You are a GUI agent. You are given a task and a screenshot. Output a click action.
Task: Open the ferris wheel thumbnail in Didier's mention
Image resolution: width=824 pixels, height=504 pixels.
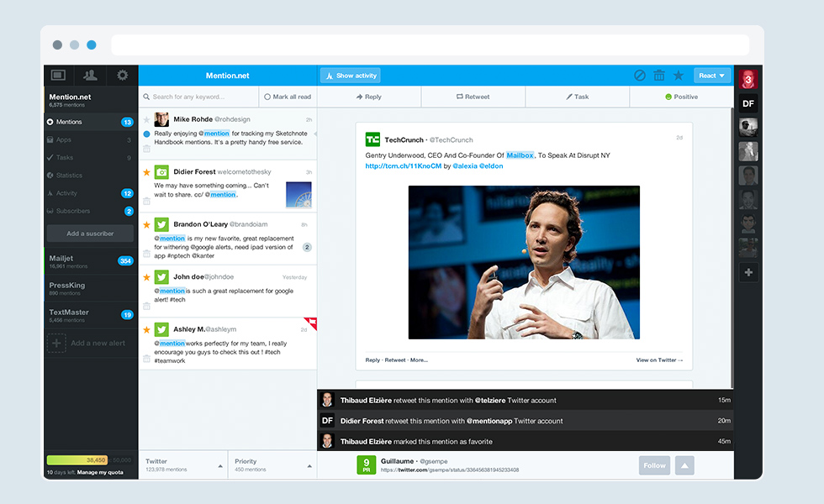point(298,194)
